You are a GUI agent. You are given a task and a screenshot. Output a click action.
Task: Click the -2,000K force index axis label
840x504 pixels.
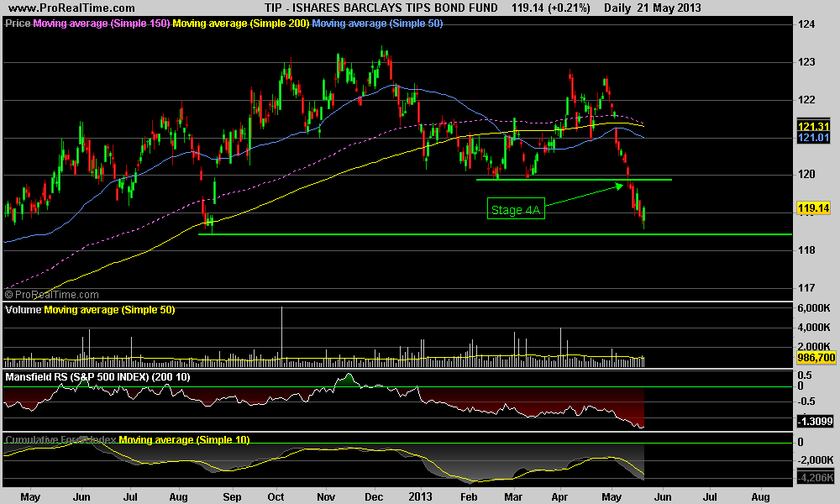(816, 460)
